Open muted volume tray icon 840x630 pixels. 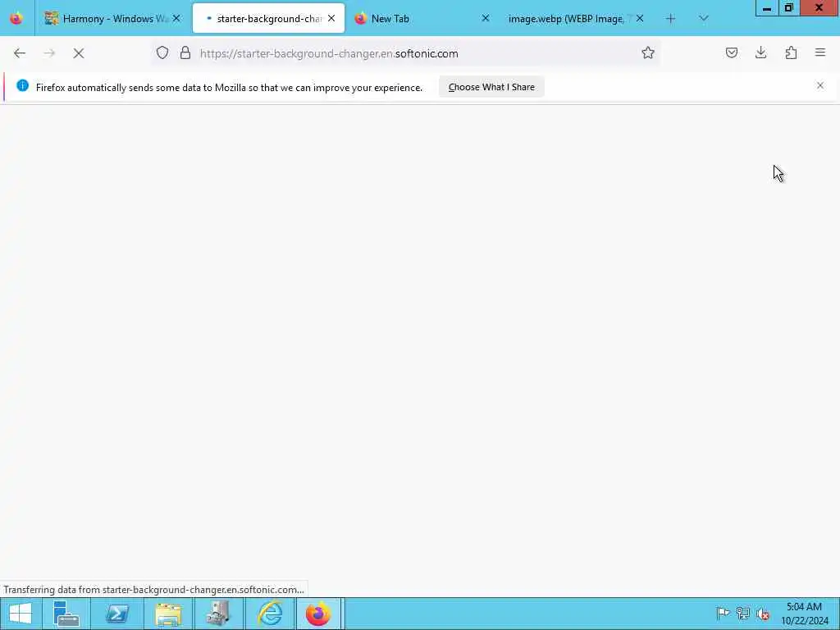pos(763,614)
